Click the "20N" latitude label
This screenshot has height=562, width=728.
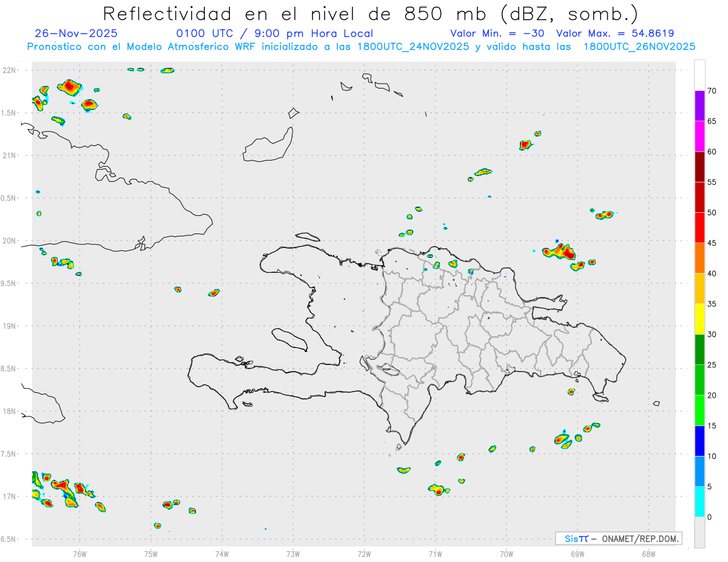pos(10,241)
